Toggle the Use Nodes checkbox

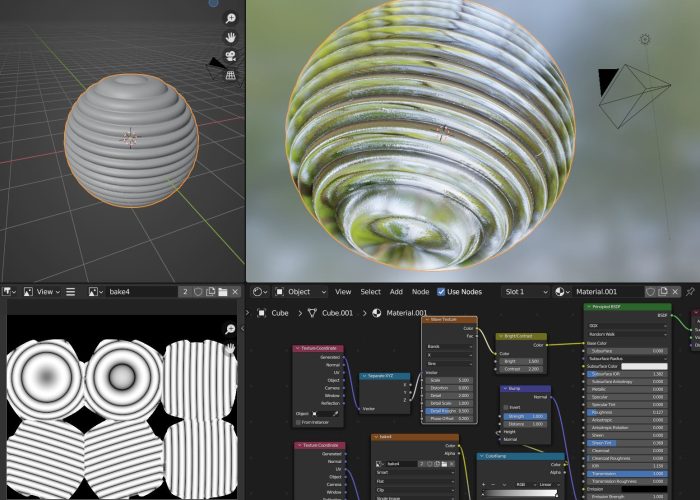(x=441, y=292)
